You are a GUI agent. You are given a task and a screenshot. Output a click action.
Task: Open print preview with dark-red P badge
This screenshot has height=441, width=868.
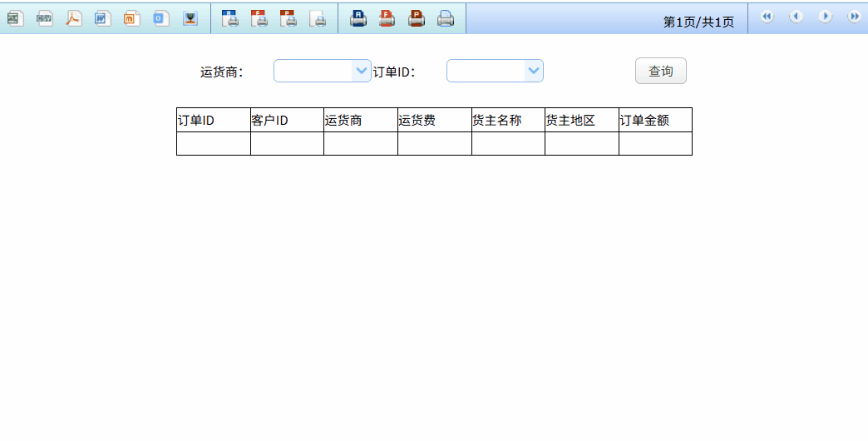pos(288,18)
